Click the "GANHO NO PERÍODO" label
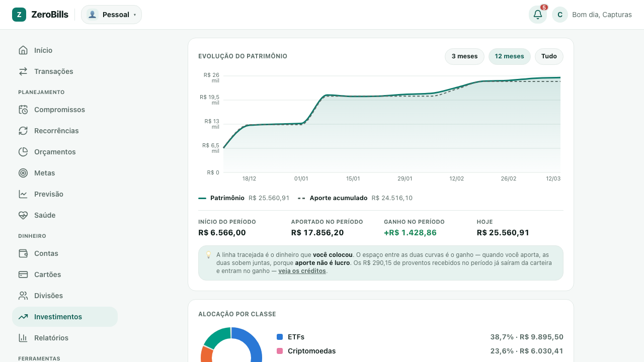The image size is (644, 362). (x=414, y=222)
